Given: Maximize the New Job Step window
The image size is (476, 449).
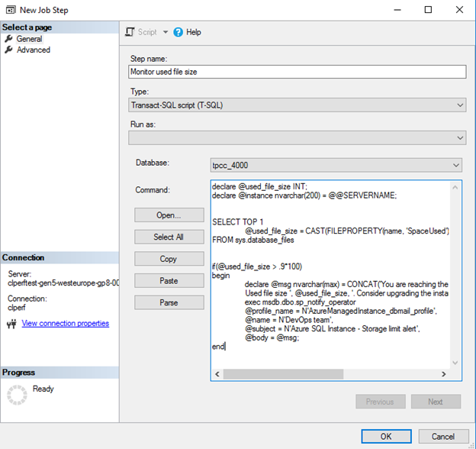Looking at the screenshot, I should [x=428, y=10].
